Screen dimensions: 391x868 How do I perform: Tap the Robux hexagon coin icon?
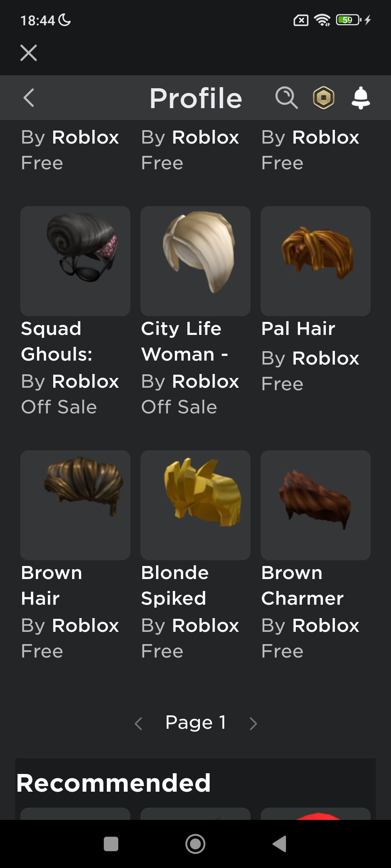point(324,98)
